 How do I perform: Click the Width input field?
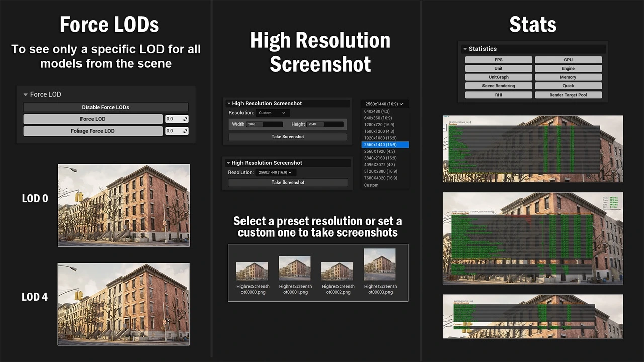click(265, 124)
